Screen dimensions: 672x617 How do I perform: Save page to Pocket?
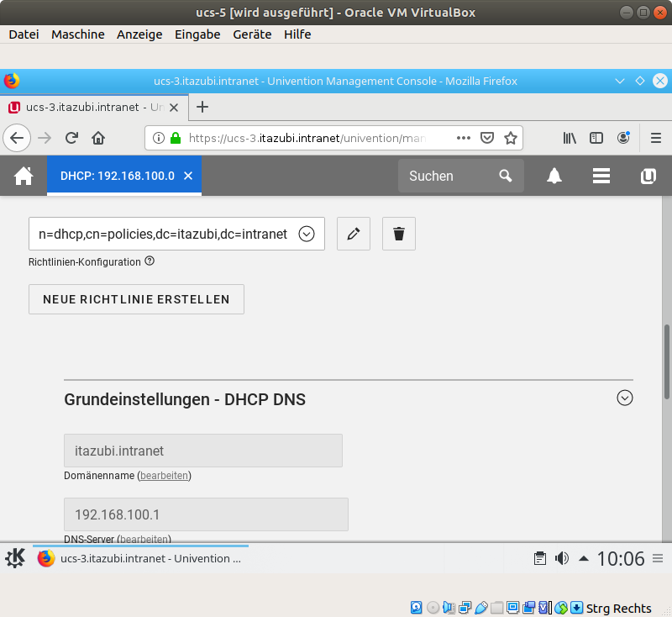coord(487,138)
